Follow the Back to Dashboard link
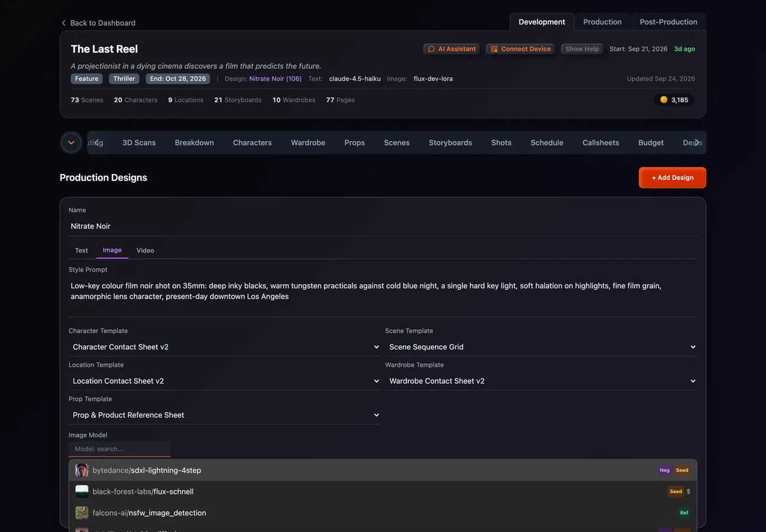The height and width of the screenshot is (532, 766). pyautogui.click(x=98, y=23)
